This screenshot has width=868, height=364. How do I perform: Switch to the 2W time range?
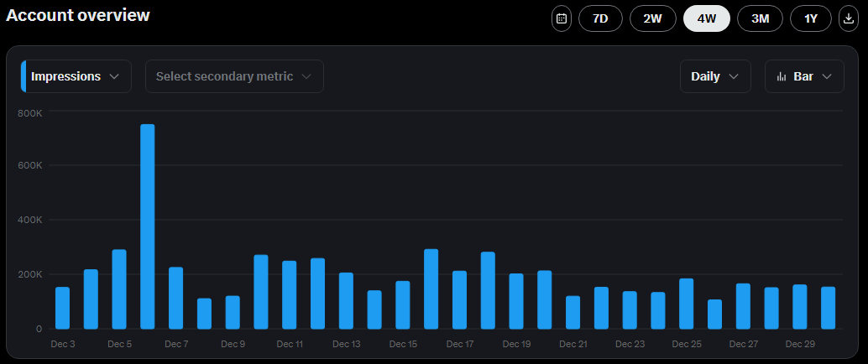click(652, 18)
